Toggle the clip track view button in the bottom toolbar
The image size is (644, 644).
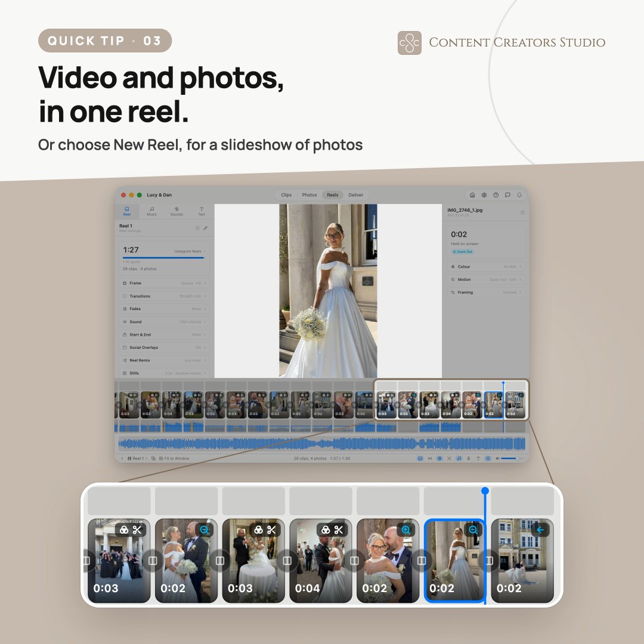[x=420, y=459]
